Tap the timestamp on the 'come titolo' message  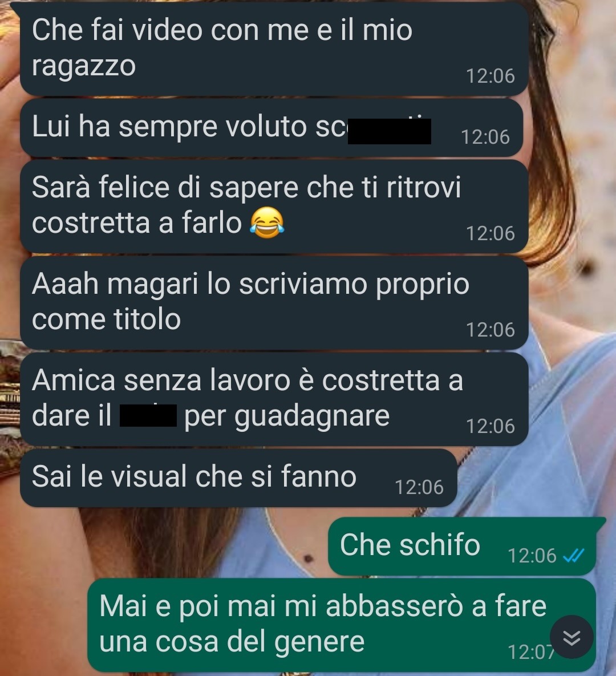click(x=491, y=330)
